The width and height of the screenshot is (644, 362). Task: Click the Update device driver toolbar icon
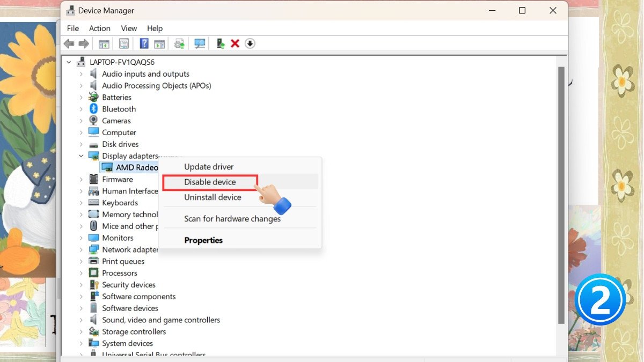(220, 43)
